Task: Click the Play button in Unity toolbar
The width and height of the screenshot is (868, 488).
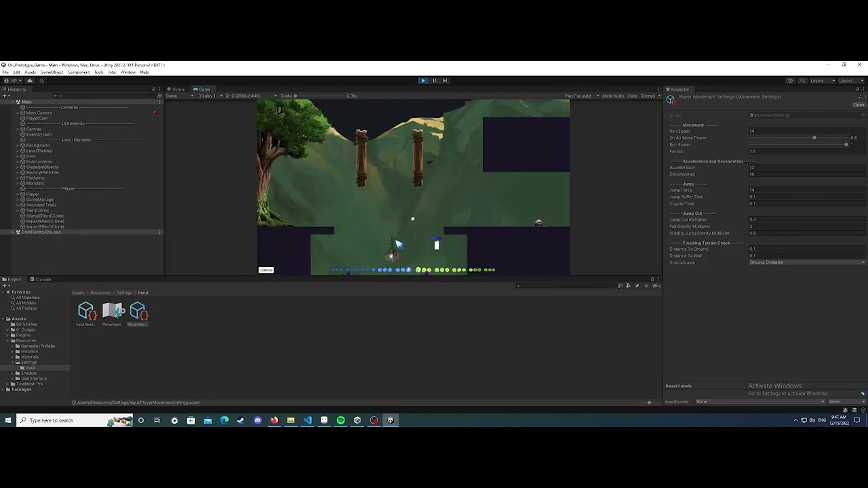Action: [423, 81]
